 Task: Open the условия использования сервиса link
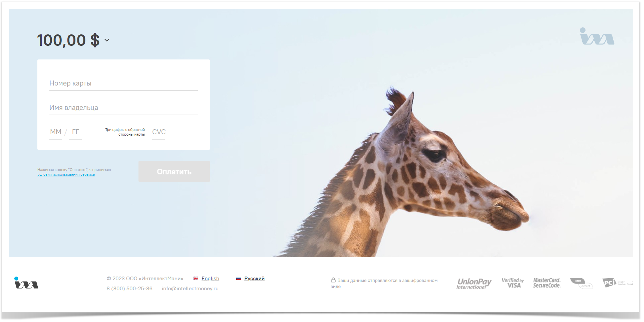click(66, 175)
